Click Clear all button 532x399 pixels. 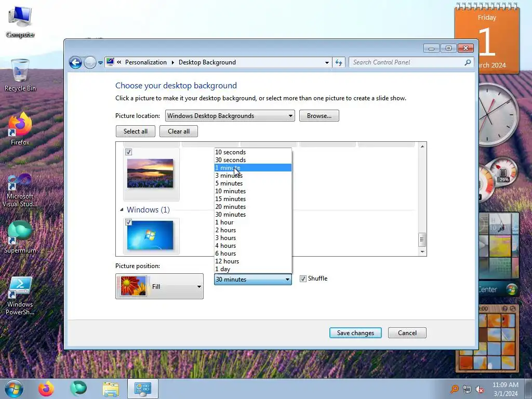point(179,131)
